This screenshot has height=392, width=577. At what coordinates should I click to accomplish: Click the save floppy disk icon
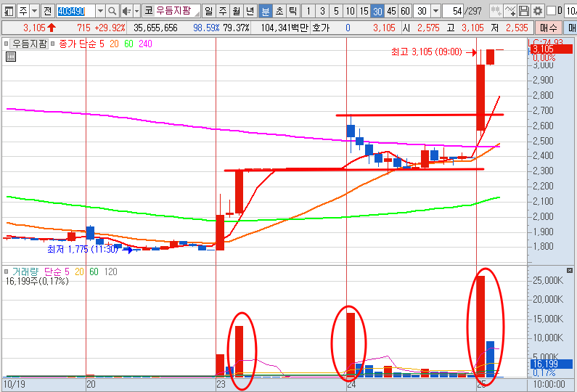pyautogui.click(x=523, y=11)
